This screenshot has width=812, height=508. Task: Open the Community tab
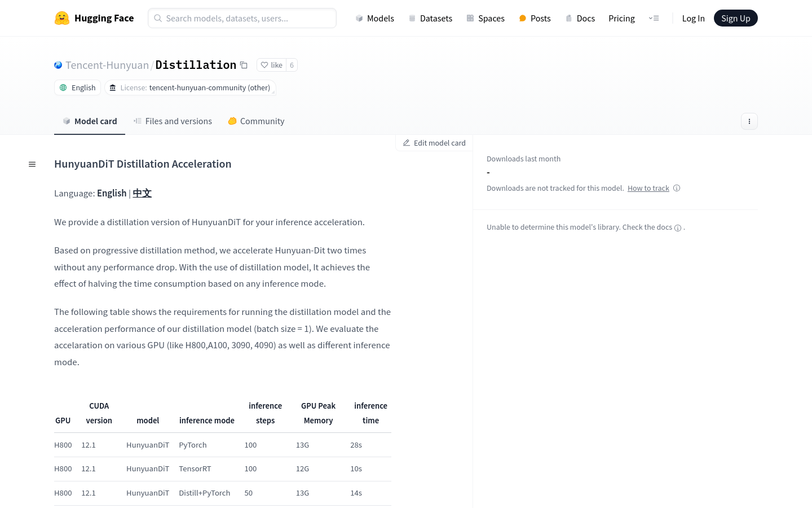(256, 121)
